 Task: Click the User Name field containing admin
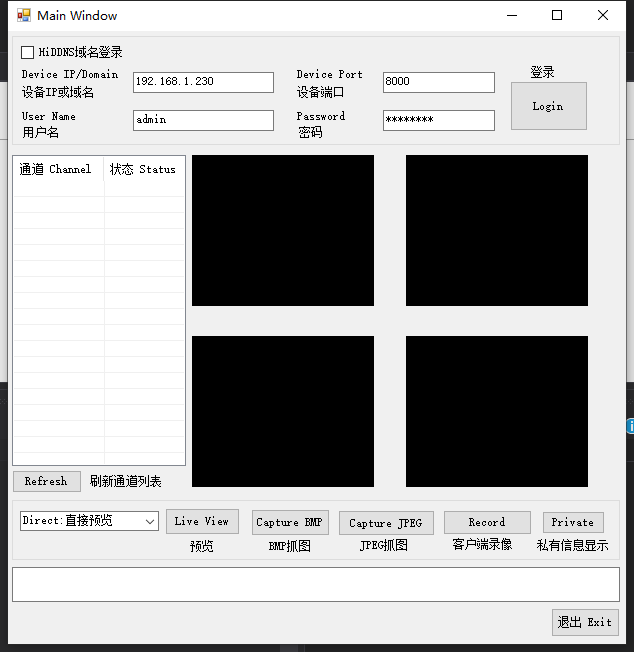click(203, 120)
